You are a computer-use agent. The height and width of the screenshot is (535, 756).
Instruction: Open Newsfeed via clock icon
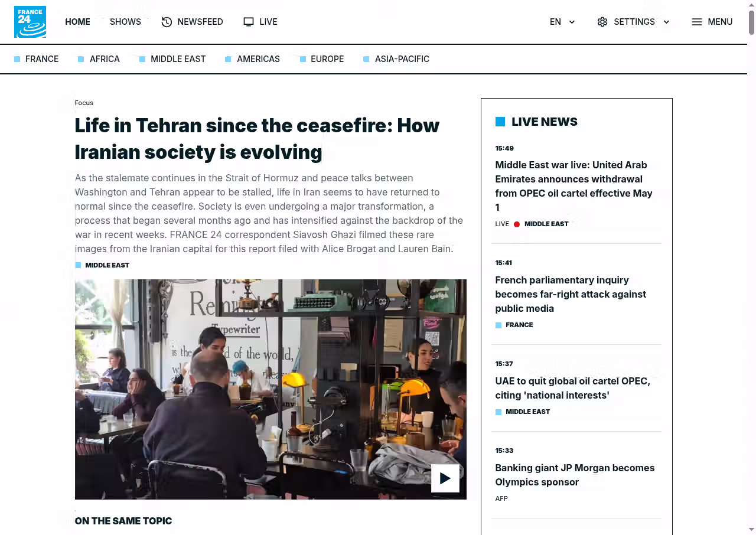click(x=167, y=22)
